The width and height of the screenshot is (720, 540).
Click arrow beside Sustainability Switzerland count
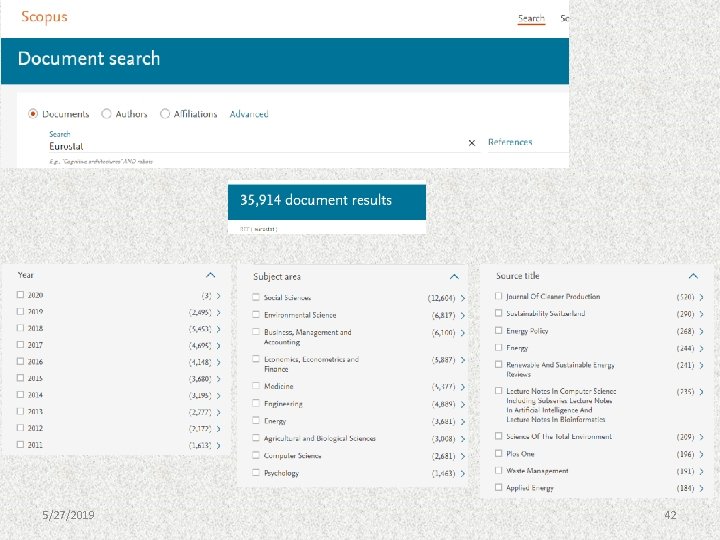click(702, 314)
